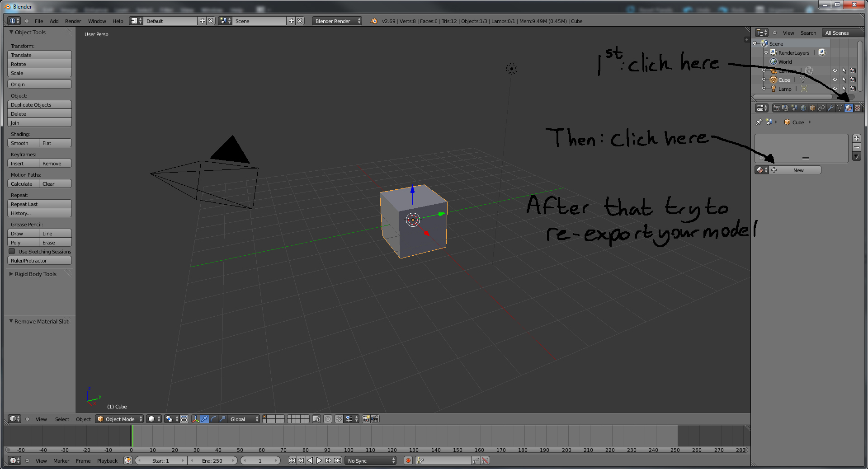Toggle Use Sketching Sessions checkbox

point(12,251)
